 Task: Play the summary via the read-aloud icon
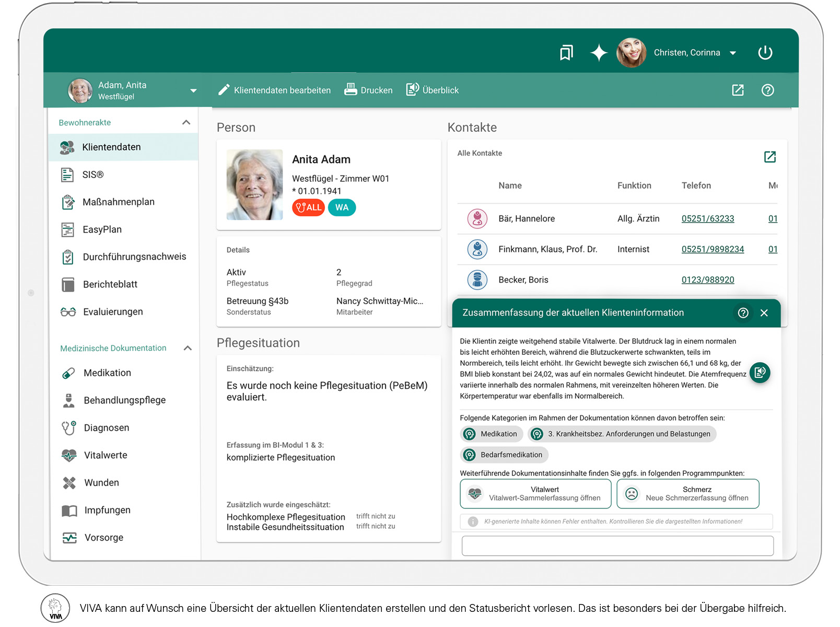tap(760, 373)
